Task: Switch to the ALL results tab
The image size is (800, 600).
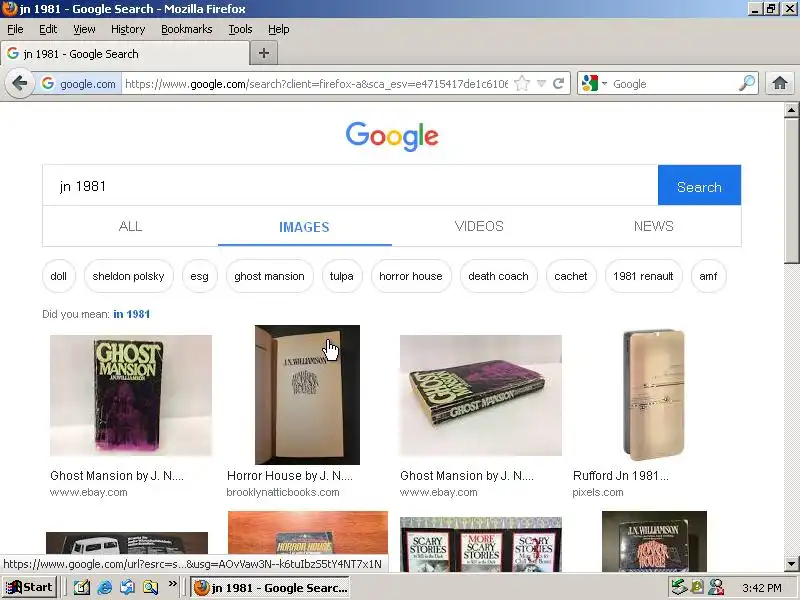Action: coord(130,226)
